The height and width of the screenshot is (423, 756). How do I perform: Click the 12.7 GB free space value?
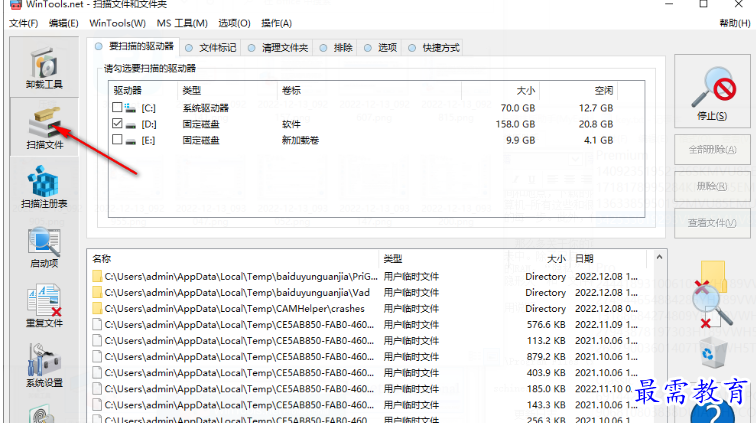point(596,108)
